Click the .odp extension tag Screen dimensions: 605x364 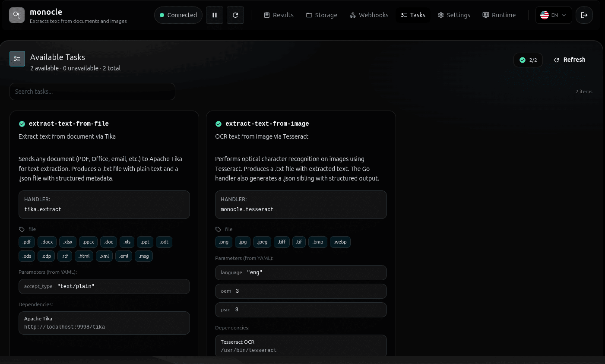coord(46,256)
